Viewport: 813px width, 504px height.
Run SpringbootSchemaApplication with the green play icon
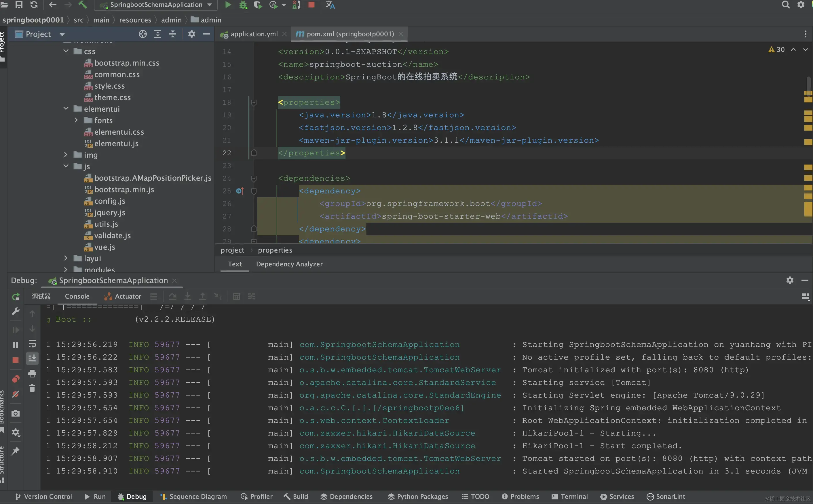tap(228, 5)
